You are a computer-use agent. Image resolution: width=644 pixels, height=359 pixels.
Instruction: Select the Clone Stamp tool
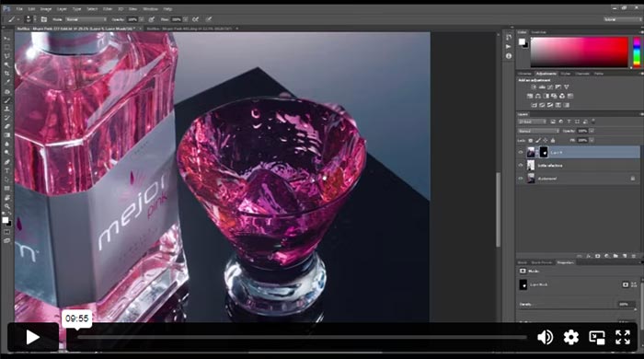tap(7, 109)
